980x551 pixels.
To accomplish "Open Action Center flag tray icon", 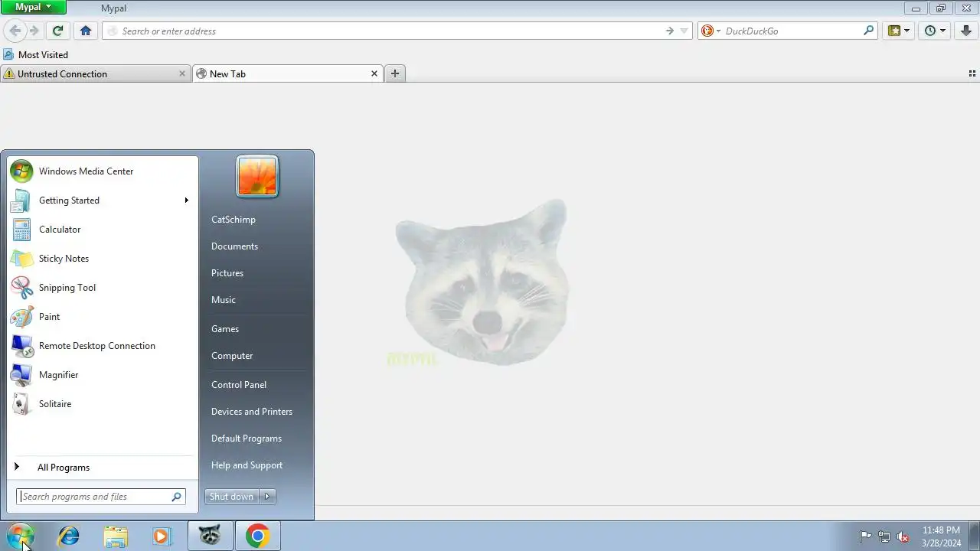I will [x=865, y=536].
